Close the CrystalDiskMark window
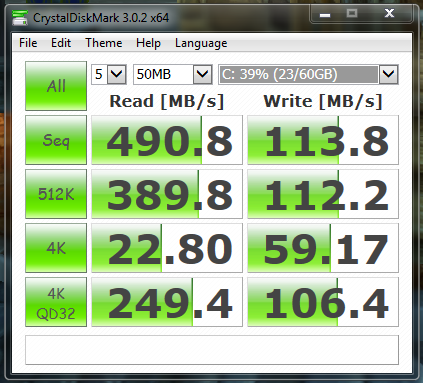The width and height of the screenshot is (423, 383). click(x=389, y=14)
